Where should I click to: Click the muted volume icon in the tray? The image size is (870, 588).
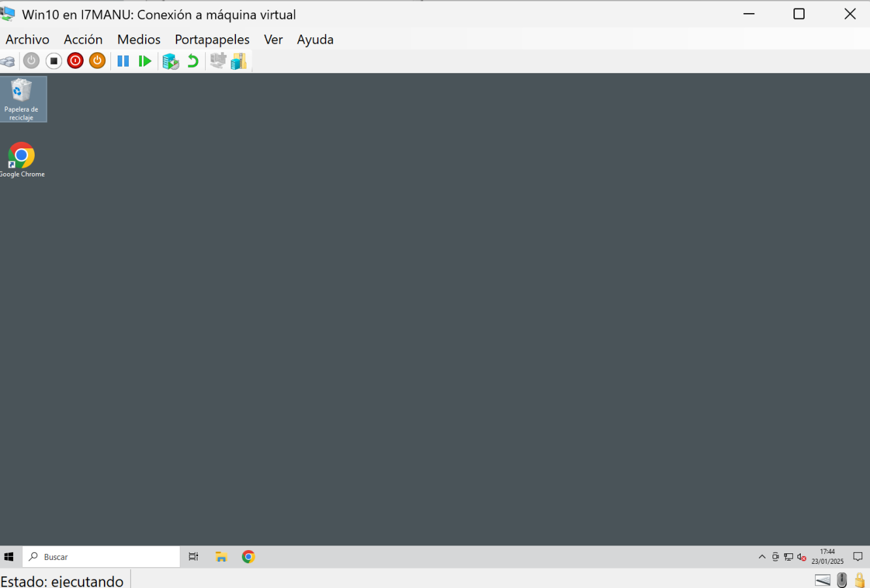click(x=801, y=557)
